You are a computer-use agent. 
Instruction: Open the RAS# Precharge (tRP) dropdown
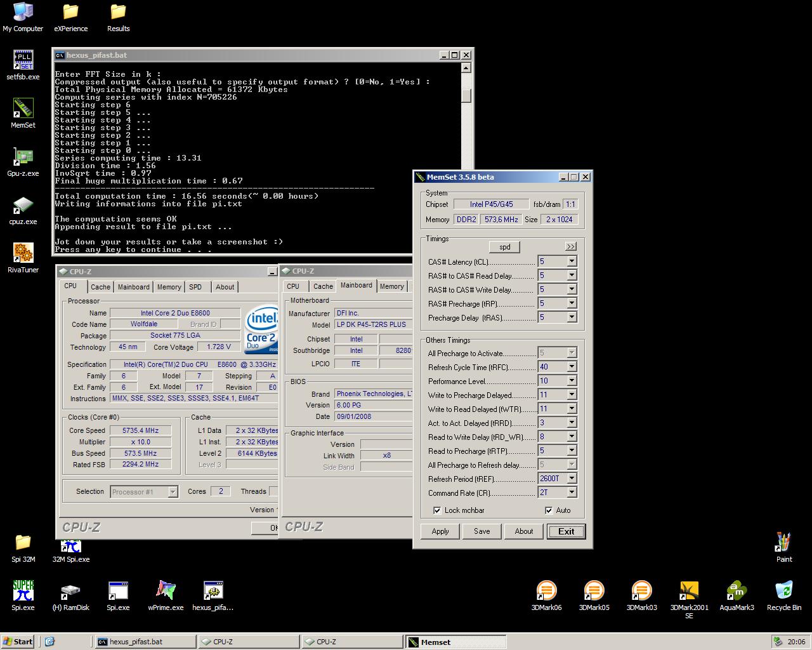[x=572, y=303]
